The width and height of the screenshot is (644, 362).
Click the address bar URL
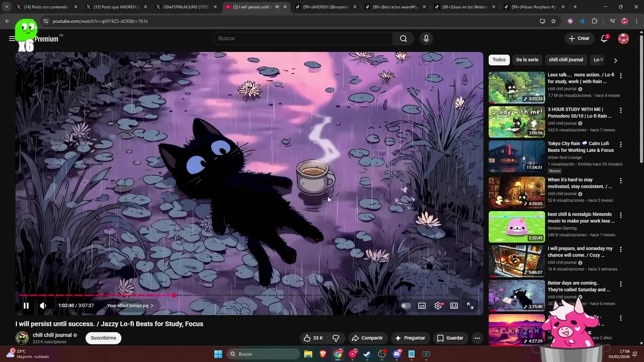tap(100, 21)
